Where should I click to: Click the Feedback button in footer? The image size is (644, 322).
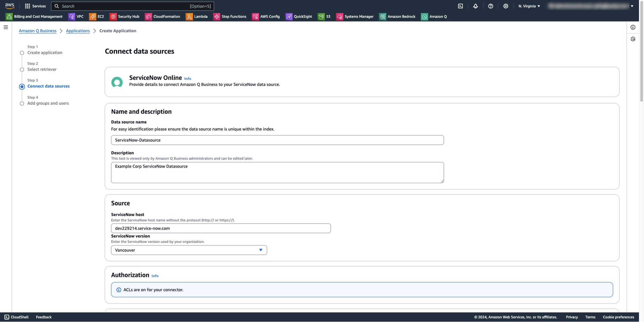pos(44,317)
